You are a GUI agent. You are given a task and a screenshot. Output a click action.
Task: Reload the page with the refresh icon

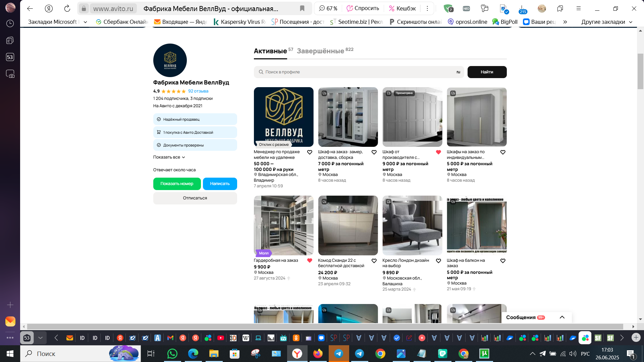(x=67, y=8)
